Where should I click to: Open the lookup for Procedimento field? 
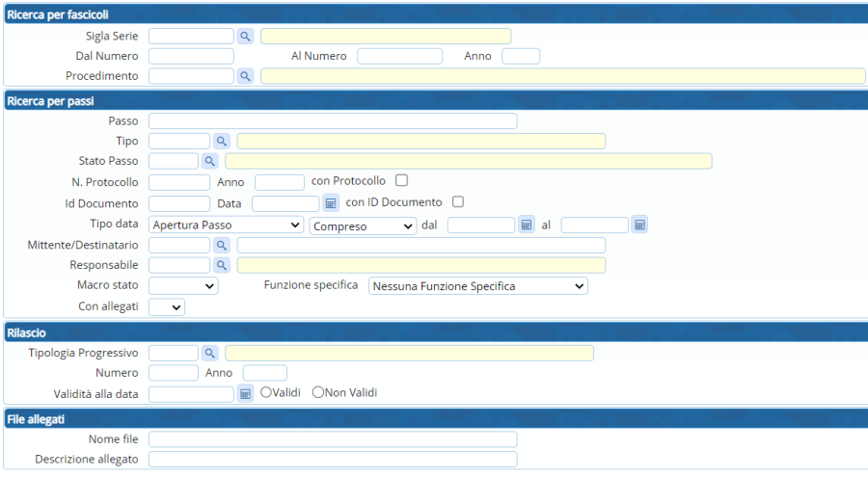click(x=245, y=76)
